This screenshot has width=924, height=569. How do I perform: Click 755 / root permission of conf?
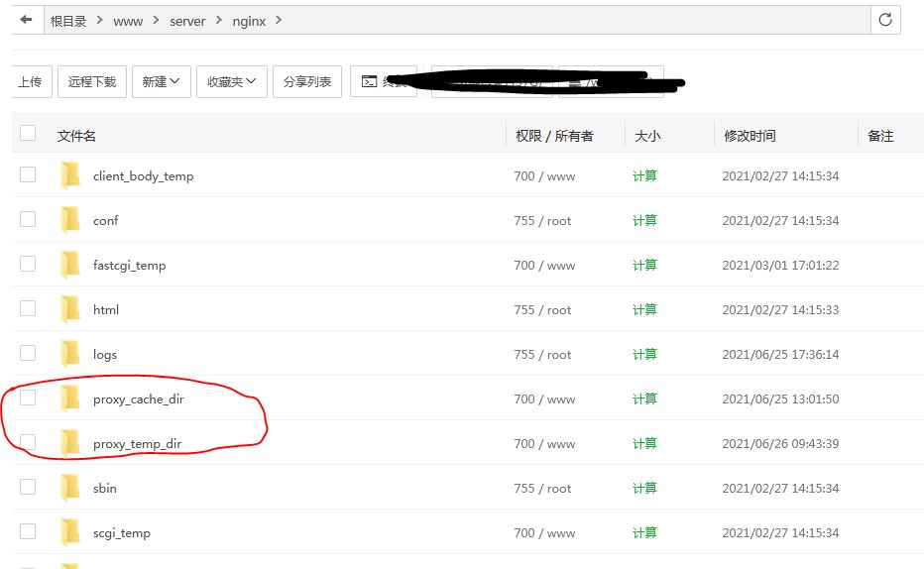[x=542, y=221]
